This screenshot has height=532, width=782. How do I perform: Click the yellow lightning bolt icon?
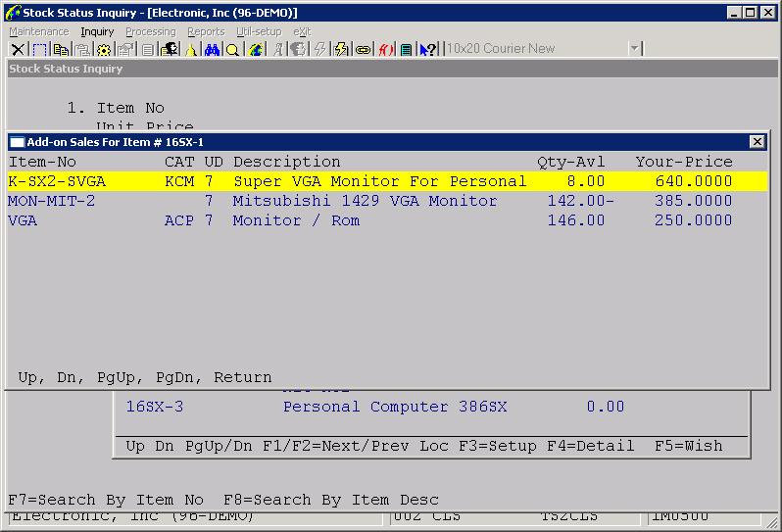tap(341, 49)
